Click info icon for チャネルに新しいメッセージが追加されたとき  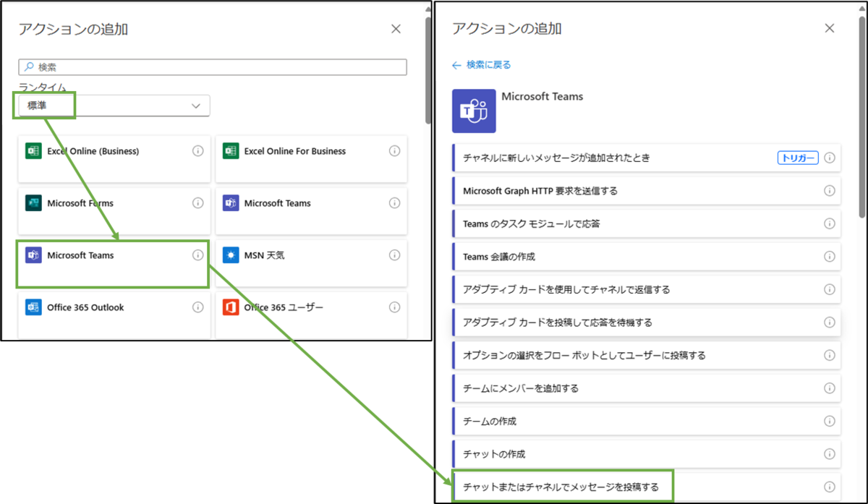[x=830, y=158]
